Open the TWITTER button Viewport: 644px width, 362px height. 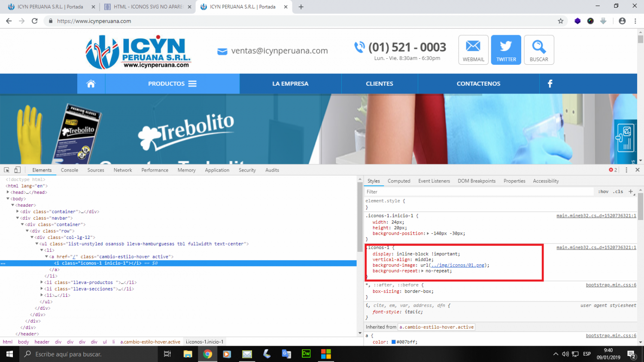(506, 50)
